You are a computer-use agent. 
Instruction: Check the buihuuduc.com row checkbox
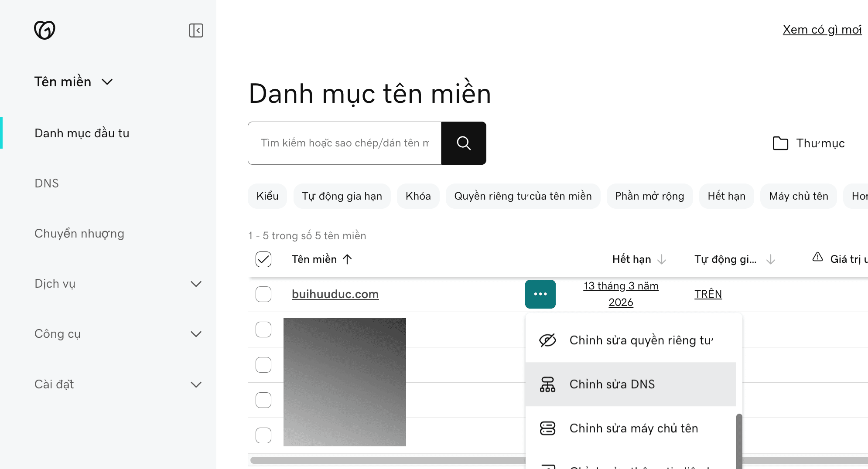(263, 294)
